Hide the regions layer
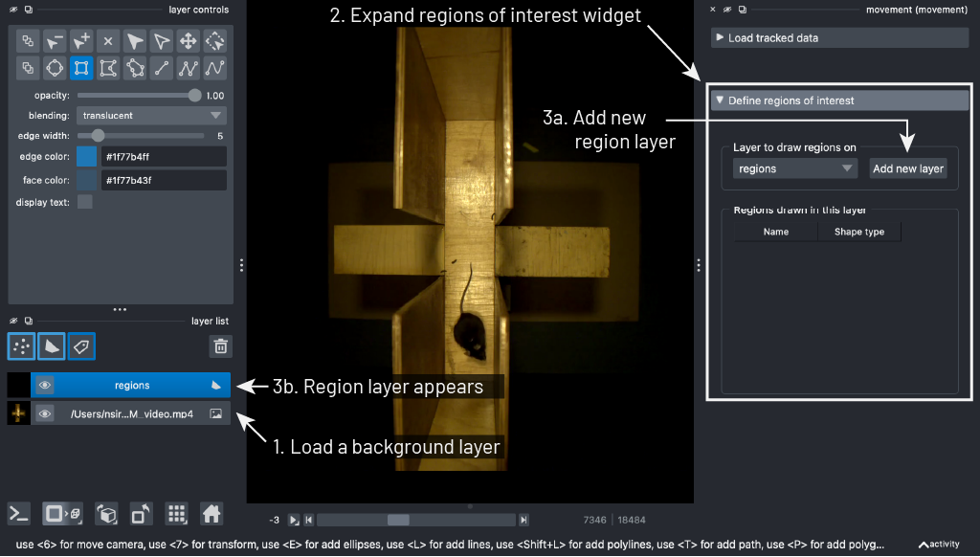980x557 pixels. click(x=45, y=385)
